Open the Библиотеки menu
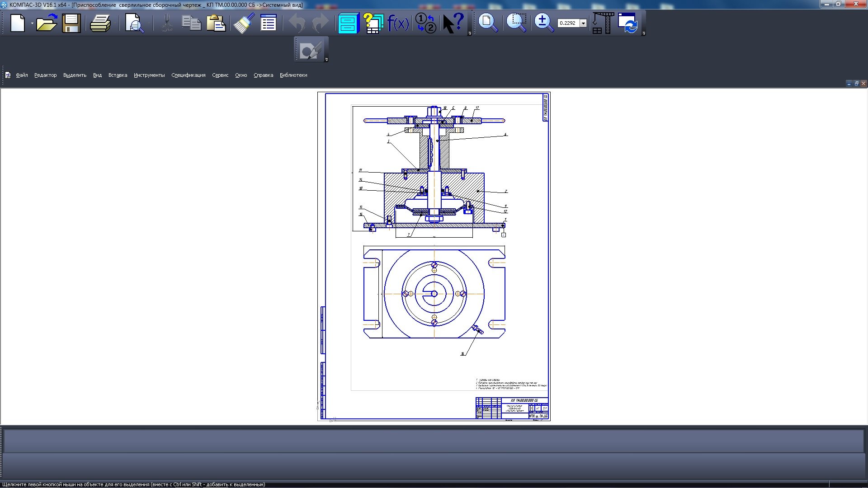Screen dimensions: 868x488 coord(293,75)
